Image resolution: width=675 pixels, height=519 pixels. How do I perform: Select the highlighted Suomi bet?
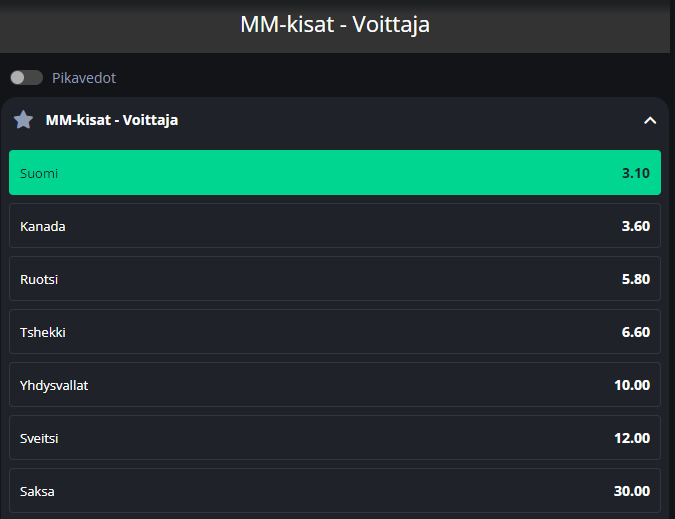(x=335, y=173)
